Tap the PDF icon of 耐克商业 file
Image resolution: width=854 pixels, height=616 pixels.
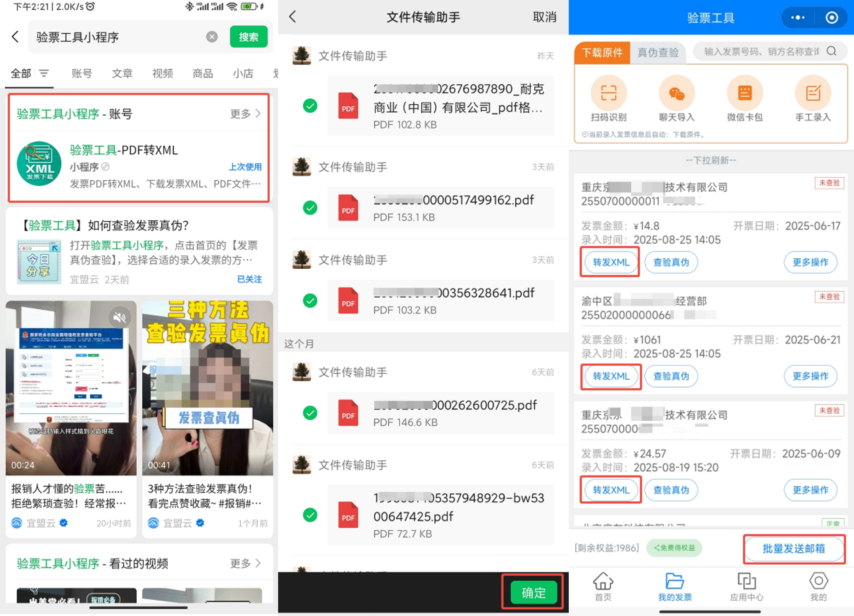[x=348, y=106]
